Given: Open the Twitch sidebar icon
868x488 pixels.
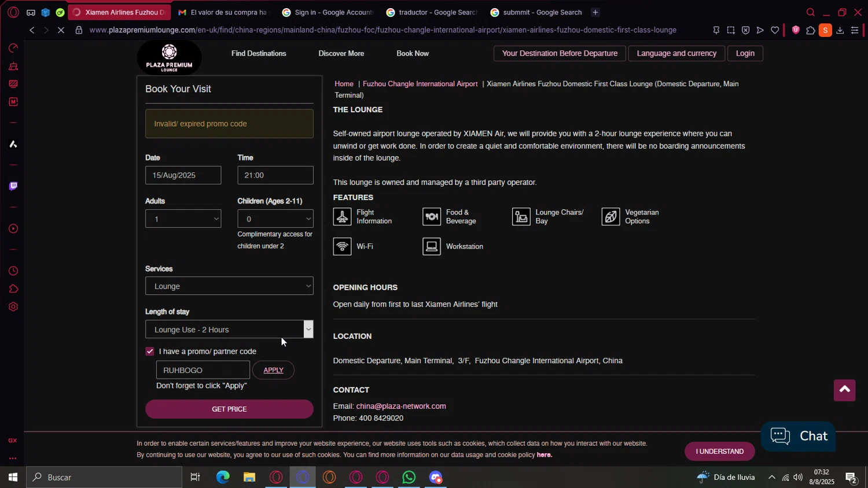Looking at the screenshot, I should 13,186.
